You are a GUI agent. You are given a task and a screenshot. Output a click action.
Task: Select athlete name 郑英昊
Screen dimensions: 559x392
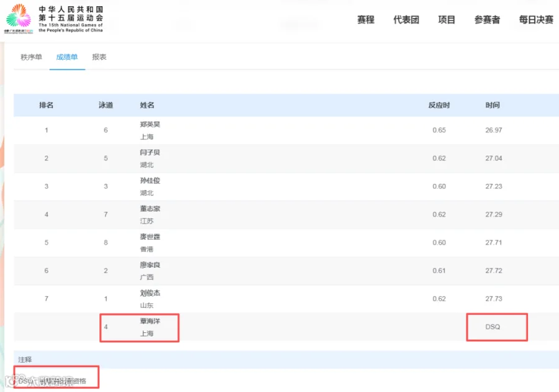click(150, 124)
